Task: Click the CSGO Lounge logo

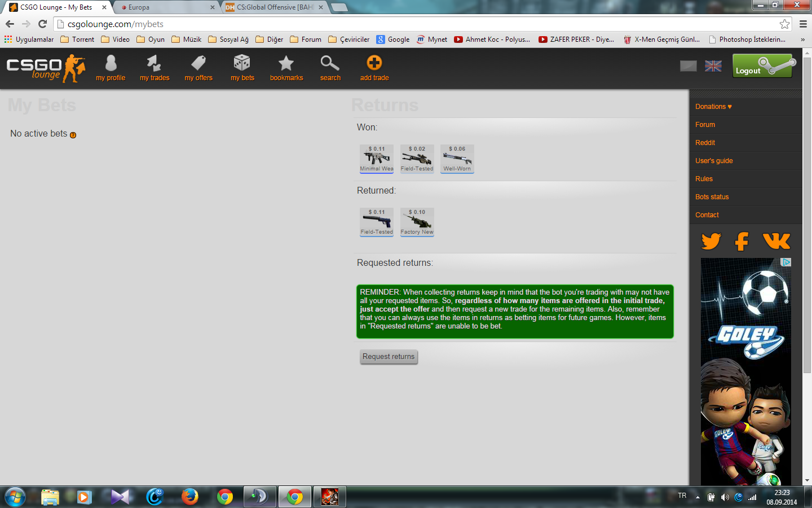Action: (x=46, y=68)
